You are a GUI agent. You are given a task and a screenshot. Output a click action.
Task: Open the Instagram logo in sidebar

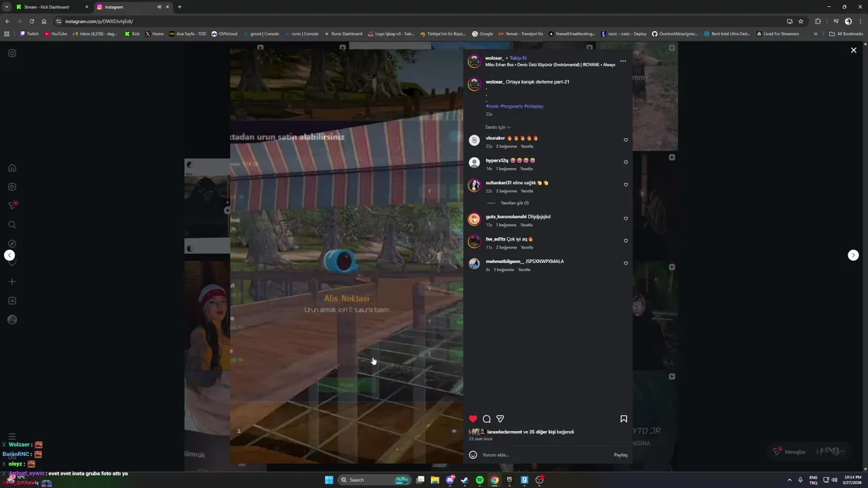tap(12, 53)
